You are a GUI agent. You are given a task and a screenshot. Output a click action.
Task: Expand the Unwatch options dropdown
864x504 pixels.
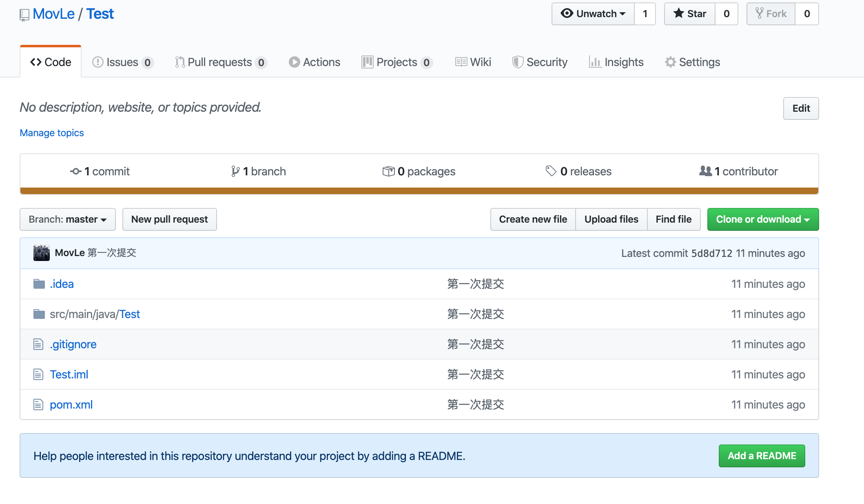594,13
